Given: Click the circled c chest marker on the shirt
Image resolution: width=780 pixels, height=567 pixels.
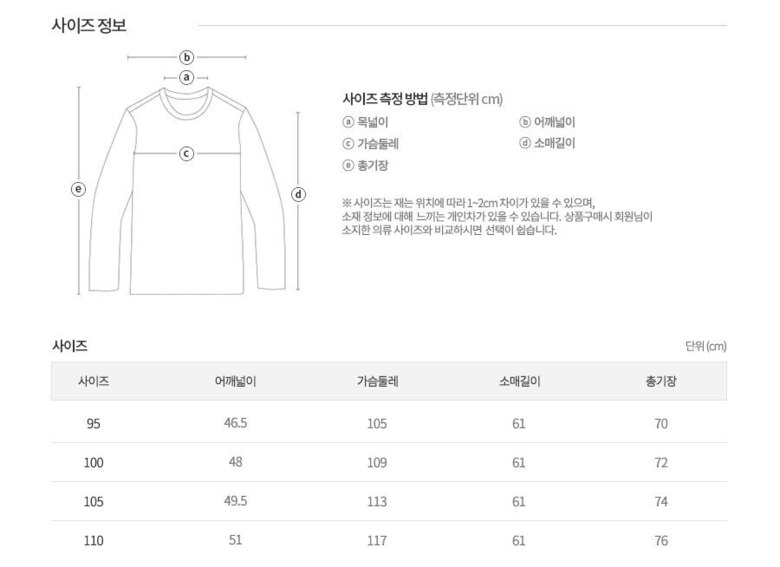Looking at the screenshot, I should (186, 153).
